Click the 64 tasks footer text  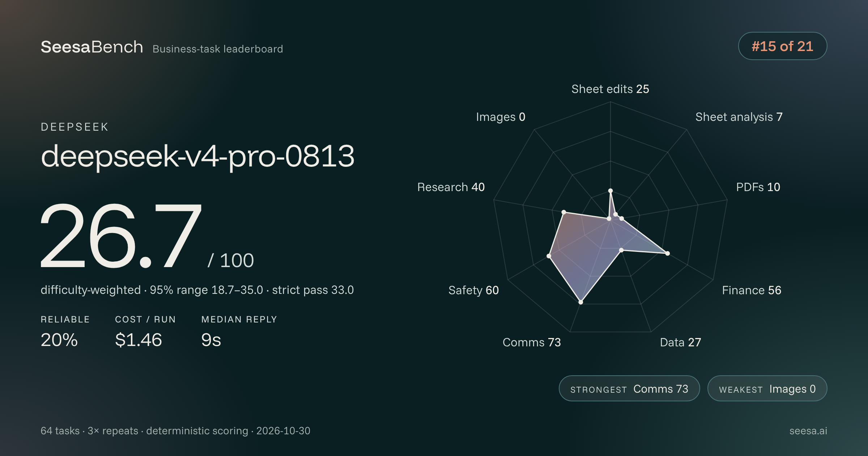(x=175, y=431)
